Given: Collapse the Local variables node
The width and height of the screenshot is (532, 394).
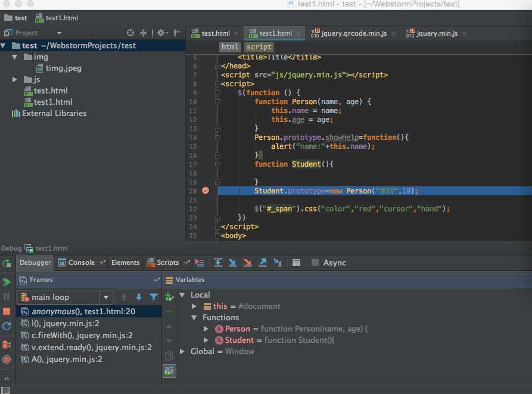Looking at the screenshot, I should (x=182, y=295).
